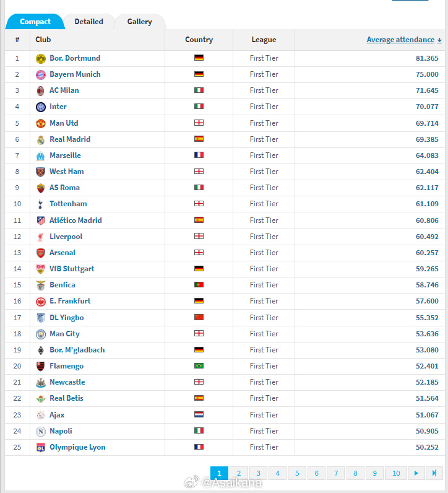Click the Liverpool club crest icon
Screen dimensions: 448x493
pyautogui.click(x=41, y=237)
